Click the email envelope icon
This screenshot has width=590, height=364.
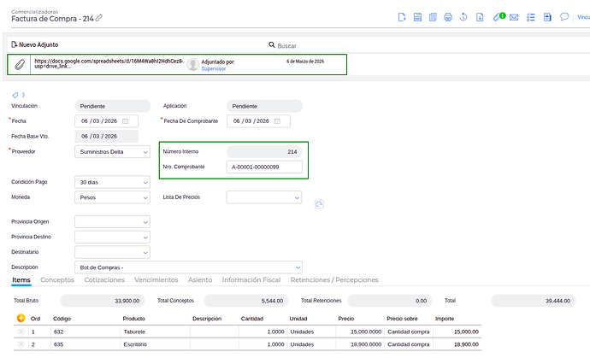coord(514,17)
